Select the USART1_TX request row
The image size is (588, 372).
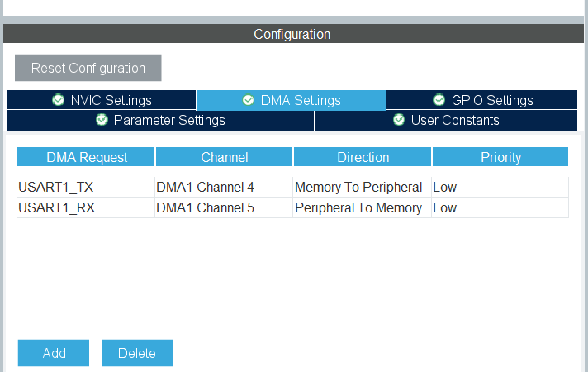pos(292,187)
